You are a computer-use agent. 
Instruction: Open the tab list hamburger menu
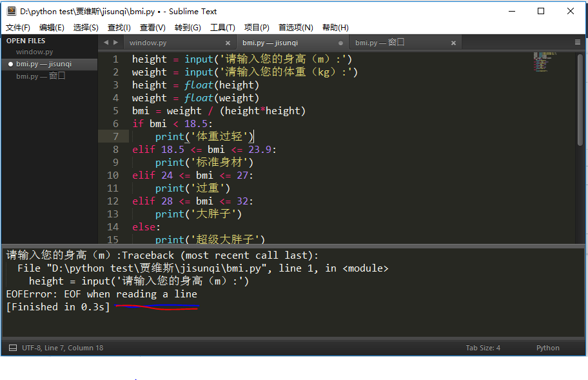click(578, 43)
